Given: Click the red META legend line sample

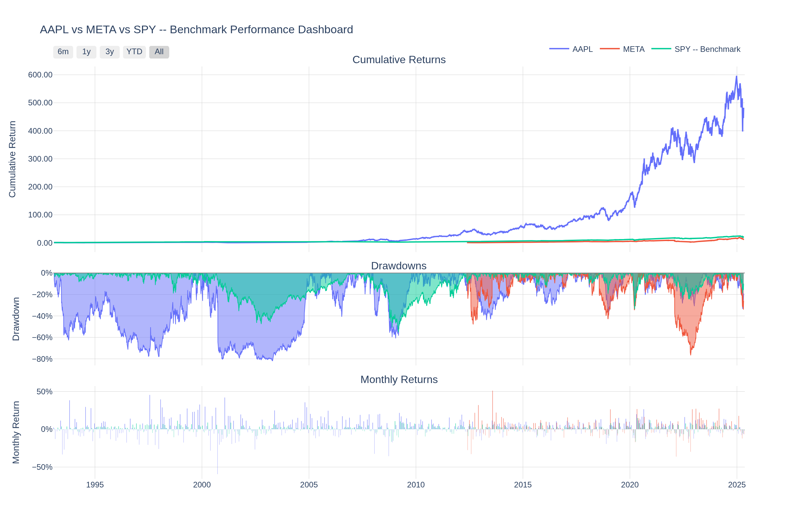Looking at the screenshot, I should [611, 49].
